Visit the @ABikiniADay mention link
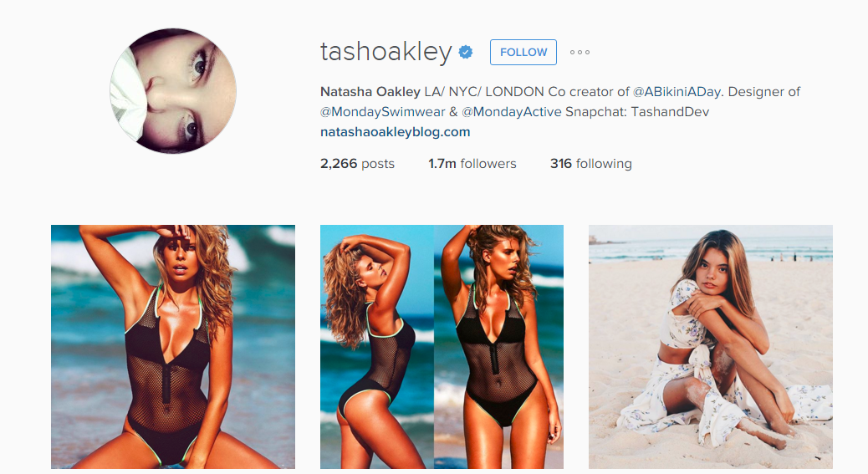The image size is (868, 474). (x=677, y=92)
